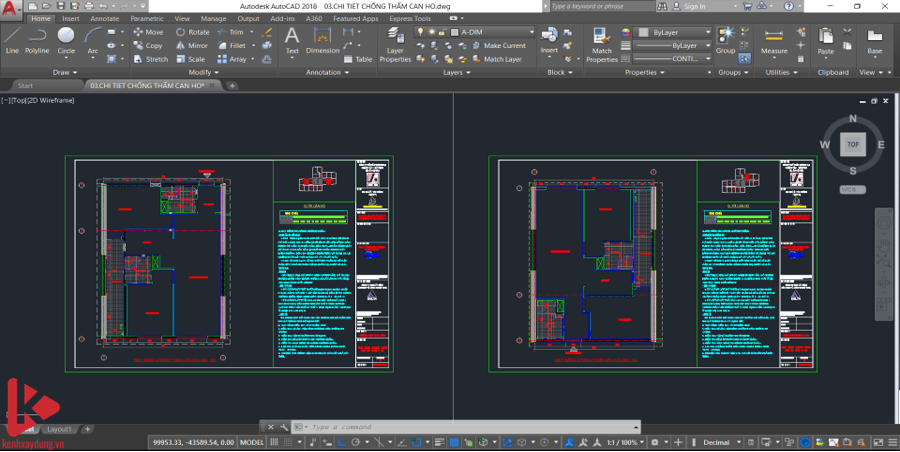This screenshot has width=900, height=452.
Task: Select the Line drawing tool
Action: point(12,40)
